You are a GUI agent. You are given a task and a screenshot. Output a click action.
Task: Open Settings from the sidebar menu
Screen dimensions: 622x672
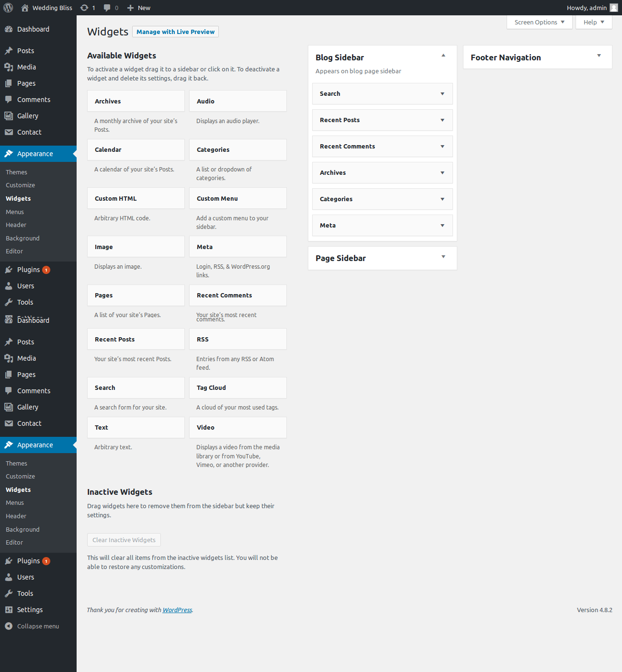pos(30,610)
